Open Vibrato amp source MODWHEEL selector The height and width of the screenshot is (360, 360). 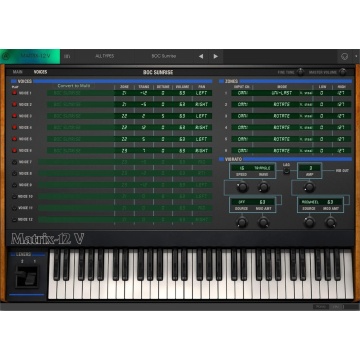pyautogui.click(x=310, y=202)
